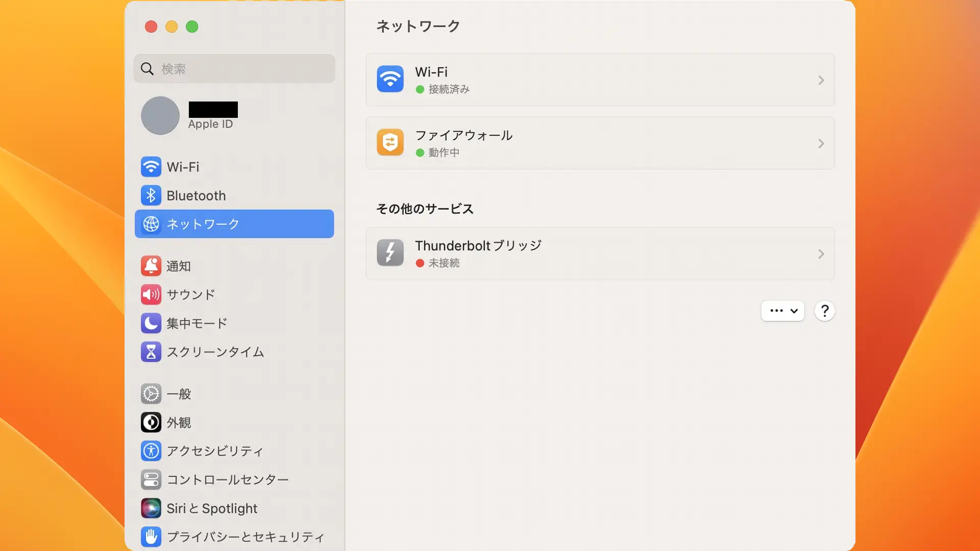Screen dimensions: 980x551
Task: Expand the ファイアウォール row chevron
Action: click(x=821, y=143)
